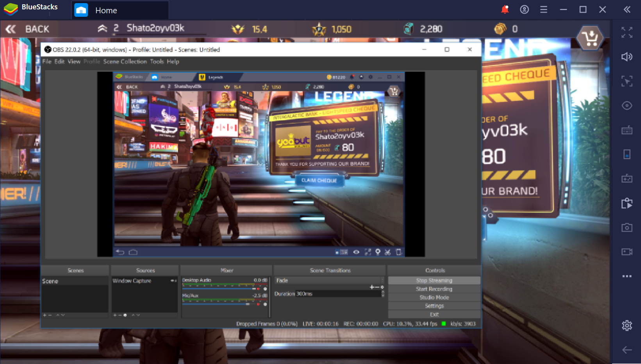
Task: Move scene up with Scenes up arrow
Action: (58, 315)
